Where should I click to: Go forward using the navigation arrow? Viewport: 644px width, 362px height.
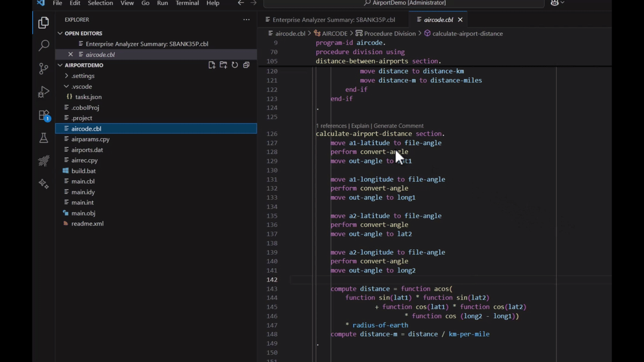[x=253, y=3]
